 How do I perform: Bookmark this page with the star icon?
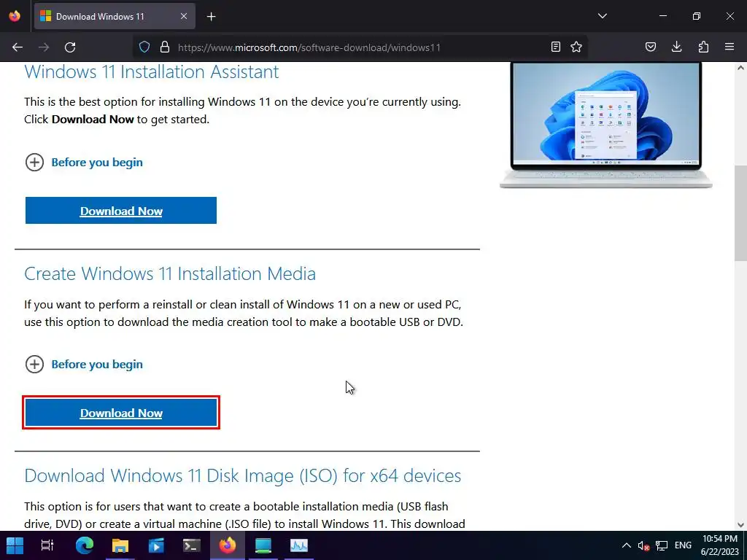point(576,47)
